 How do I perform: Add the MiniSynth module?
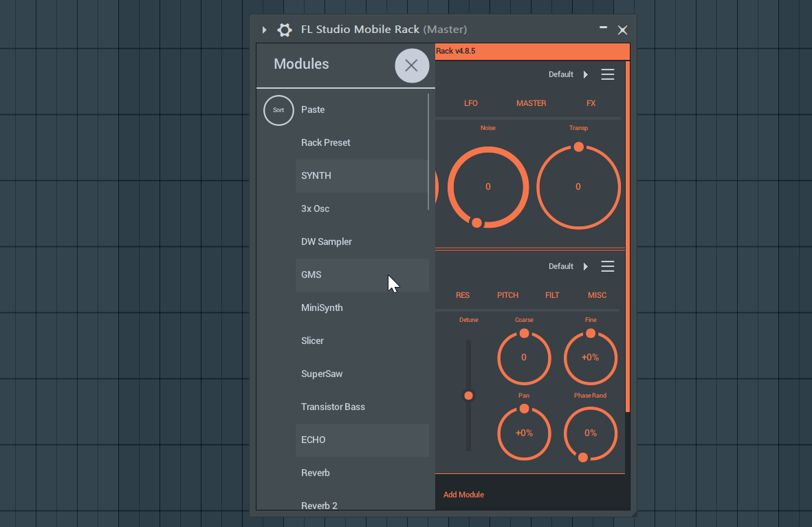coord(322,308)
